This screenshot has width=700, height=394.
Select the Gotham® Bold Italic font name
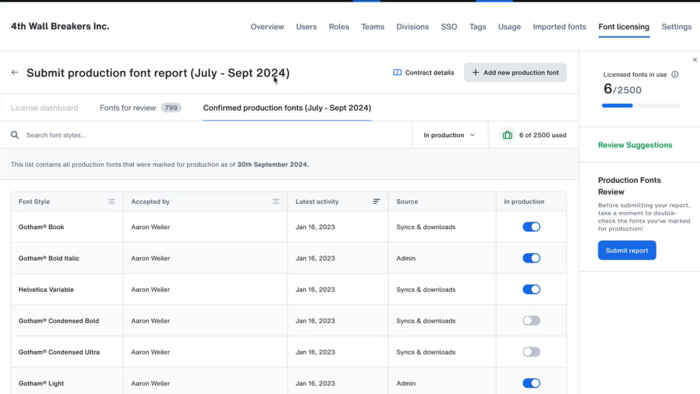coord(49,258)
